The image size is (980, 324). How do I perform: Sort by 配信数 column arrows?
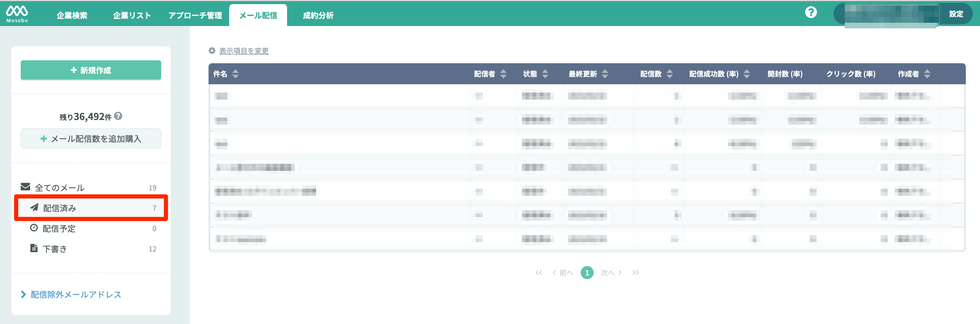[670, 74]
